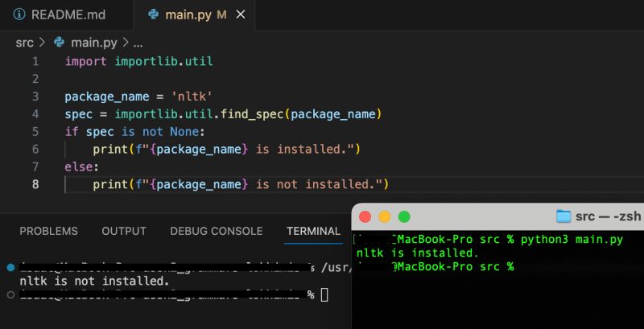The width and height of the screenshot is (644, 329).
Task: Select the TERMINAL panel tab
Action: coord(313,232)
